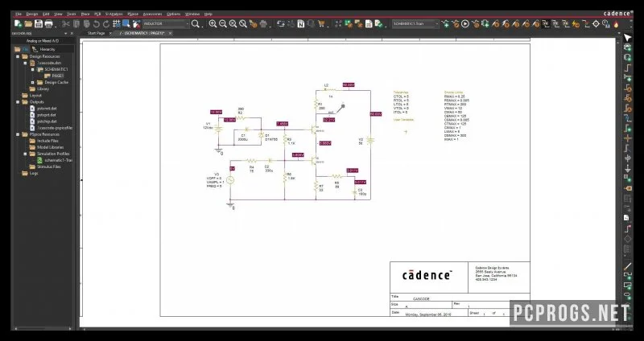
Task: Close the SCHEMATIC1 : PAGE1 tab
Action: (x=170, y=33)
